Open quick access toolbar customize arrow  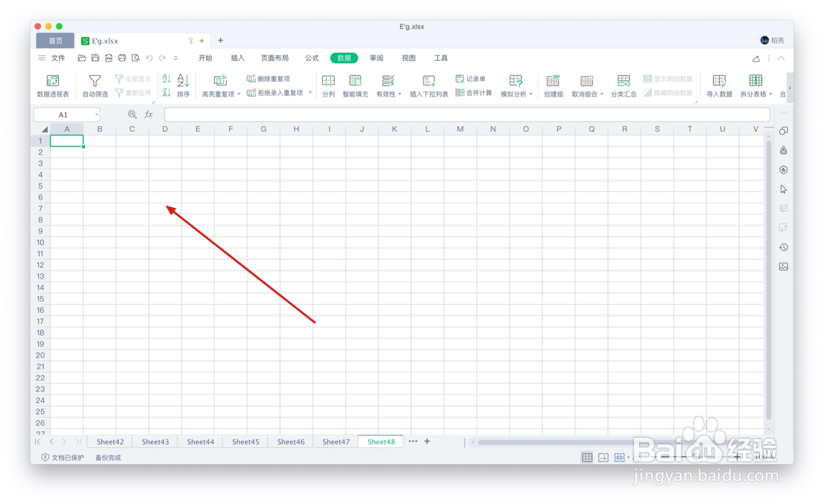pos(176,58)
